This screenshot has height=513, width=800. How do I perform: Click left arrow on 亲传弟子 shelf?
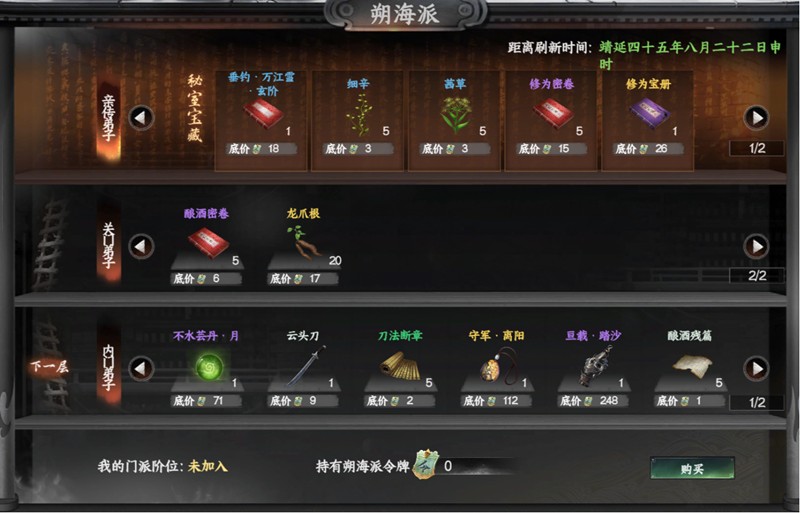[x=141, y=118]
